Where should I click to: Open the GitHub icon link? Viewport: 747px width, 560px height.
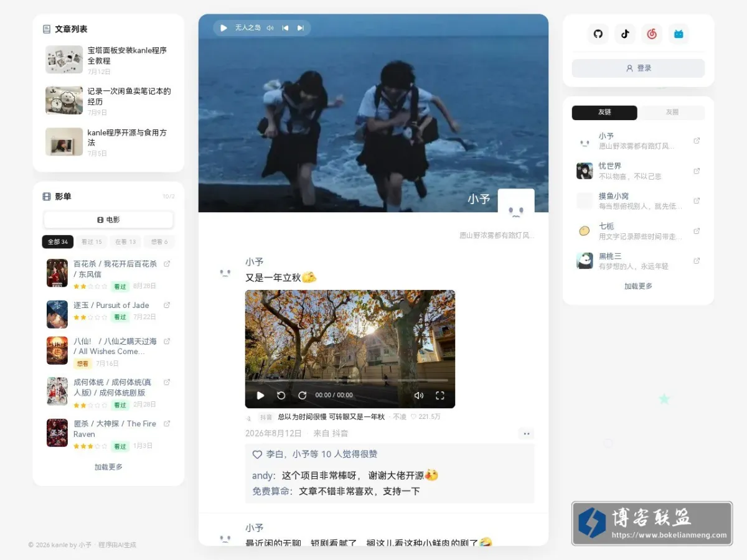click(x=598, y=34)
